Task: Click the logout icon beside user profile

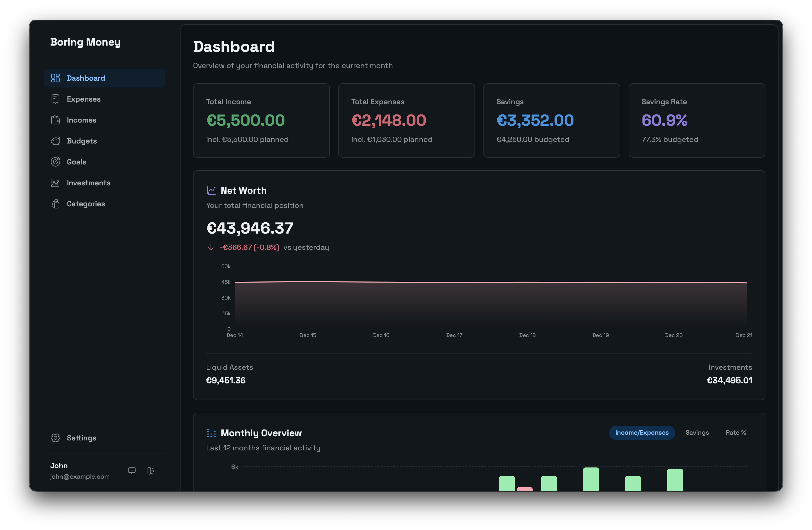Action: (x=151, y=471)
